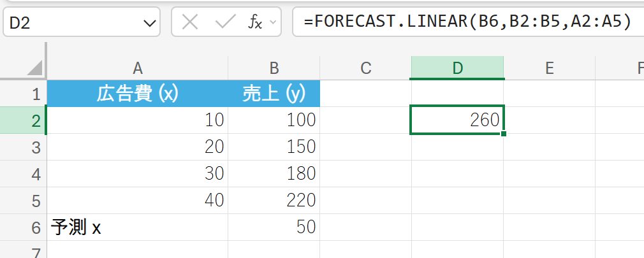Click the Name Box showing D2
644x258 pixels.
tap(70, 24)
